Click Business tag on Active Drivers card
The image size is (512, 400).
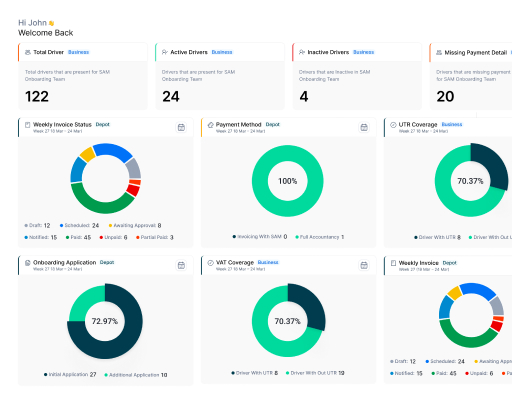[222, 52]
